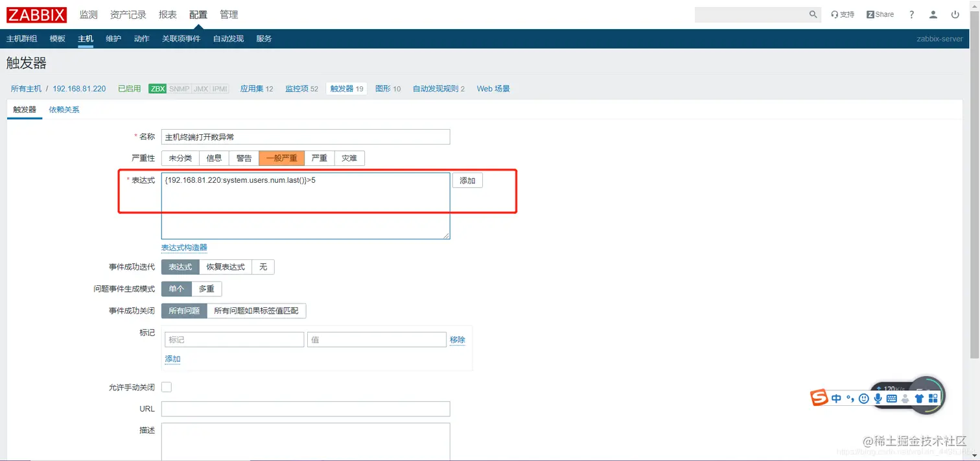Open Web 场景 link
This screenshot has height=461, width=980.
click(493, 89)
